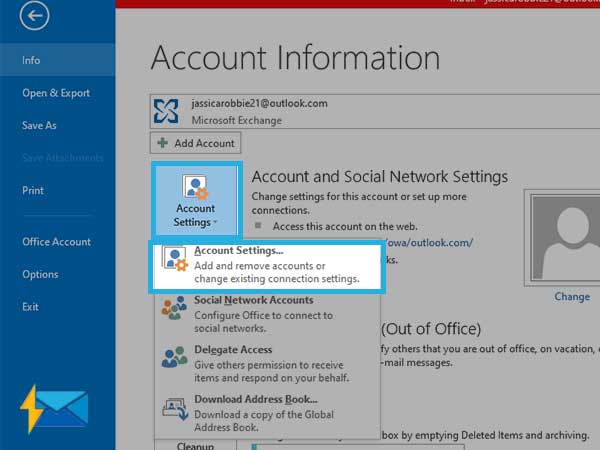Click the Social Network Accounts people icon
The height and width of the screenshot is (450, 600).
click(x=174, y=308)
